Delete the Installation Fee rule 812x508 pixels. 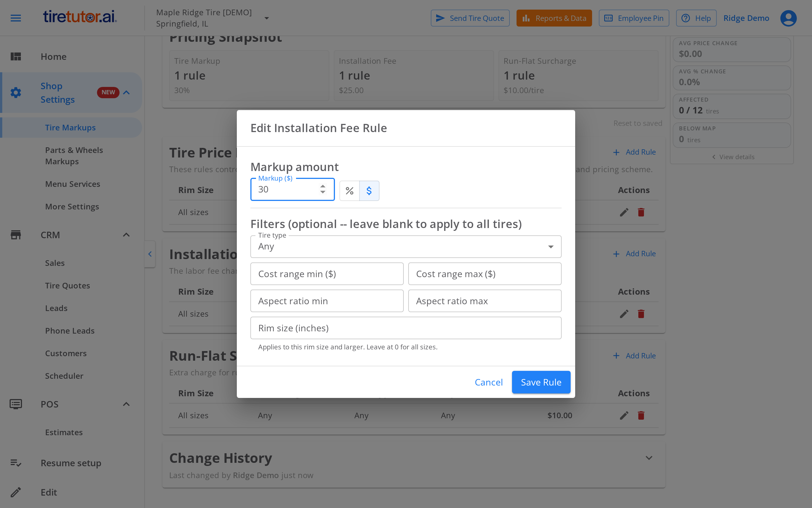coord(641,314)
